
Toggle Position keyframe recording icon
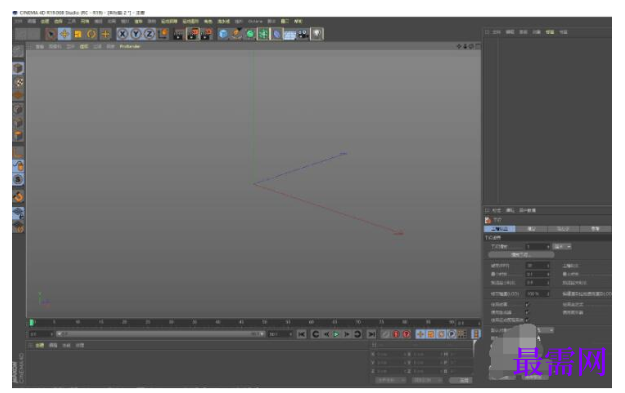click(420, 334)
